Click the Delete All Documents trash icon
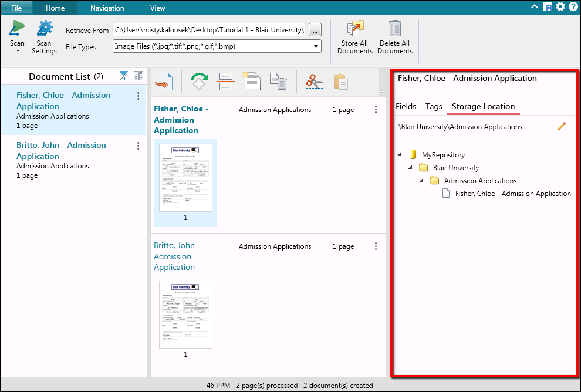 tap(395, 29)
